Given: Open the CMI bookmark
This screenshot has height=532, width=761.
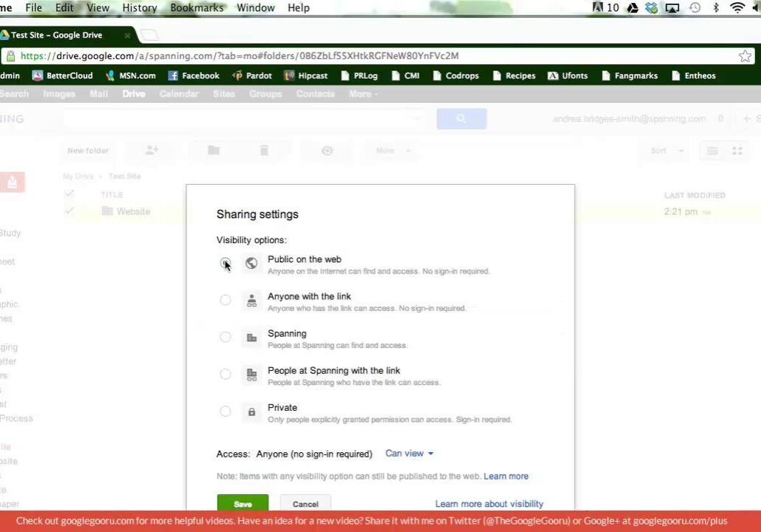Looking at the screenshot, I should (405, 75).
